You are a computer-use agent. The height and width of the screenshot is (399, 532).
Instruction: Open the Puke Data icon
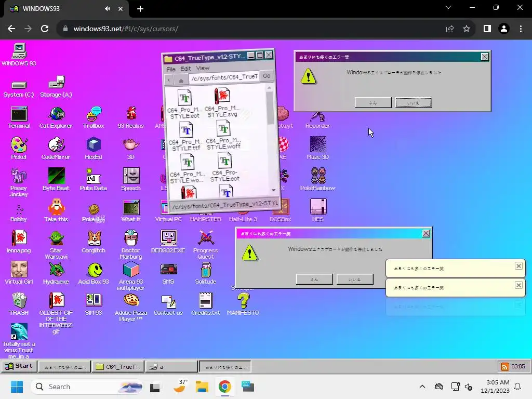(x=94, y=180)
